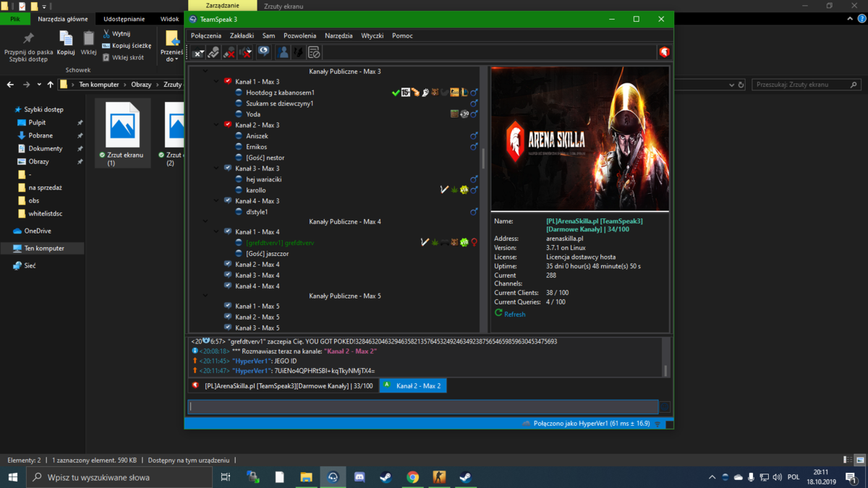Select user Ernikos
The height and width of the screenshot is (488, 868).
[256, 147]
